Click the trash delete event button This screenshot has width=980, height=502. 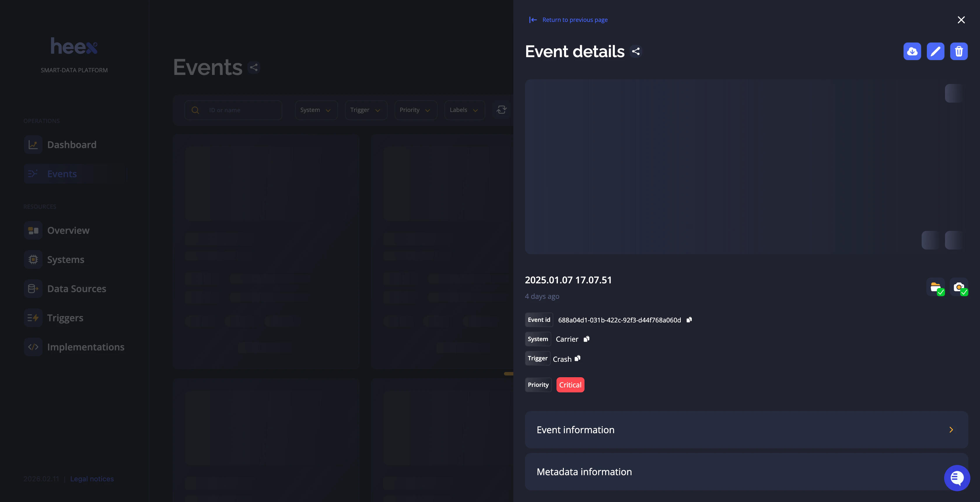958,51
